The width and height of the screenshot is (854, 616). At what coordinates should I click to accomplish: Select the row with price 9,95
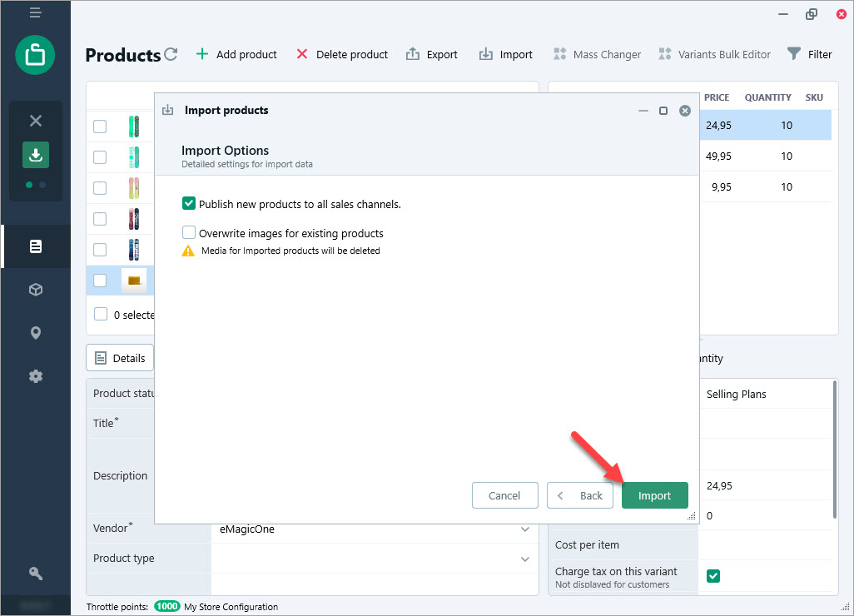pyautogui.click(x=765, y=186)
